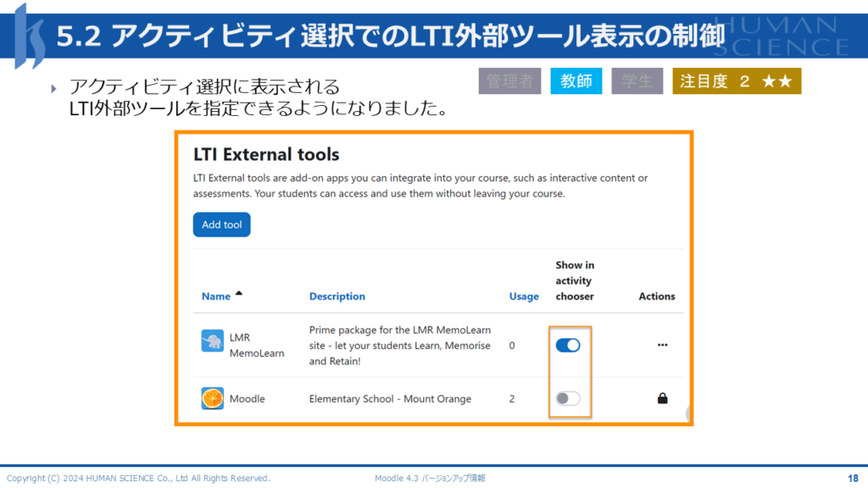Click the lock icon in Moodle row
The height and width of the screenshot is (488, 868).
click(x=663, y=398)
